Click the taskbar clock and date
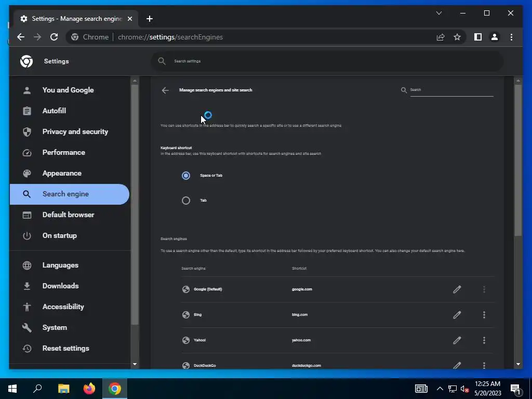Screen dimensions: 532x399 pos(487,389)
